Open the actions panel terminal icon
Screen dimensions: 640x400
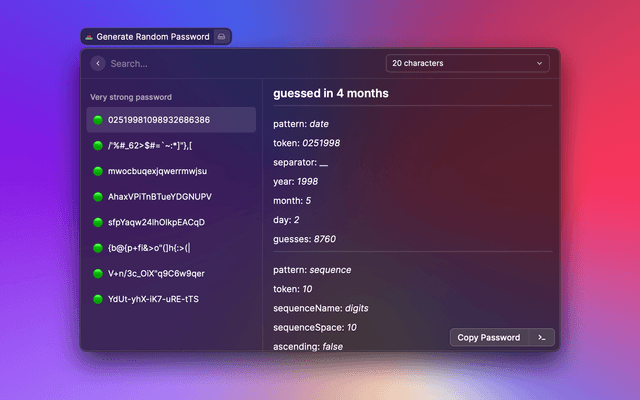[541, 337]
